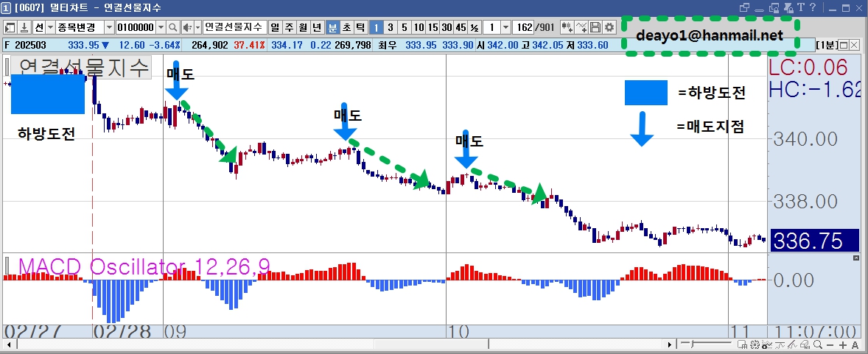Select the 틱 tick period button
The width and height of the screenshot is (868, 354).
click(360, 27)
